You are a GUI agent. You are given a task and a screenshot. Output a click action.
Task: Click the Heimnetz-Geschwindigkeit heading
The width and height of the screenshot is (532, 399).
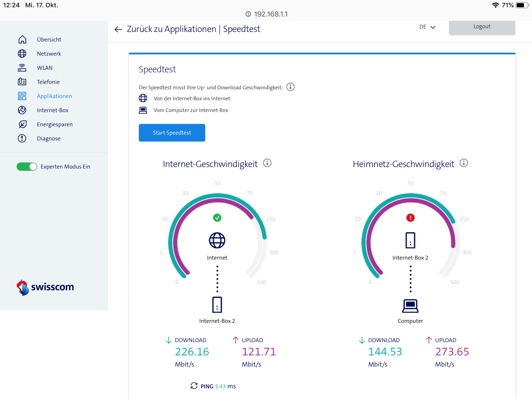[404, 164]
